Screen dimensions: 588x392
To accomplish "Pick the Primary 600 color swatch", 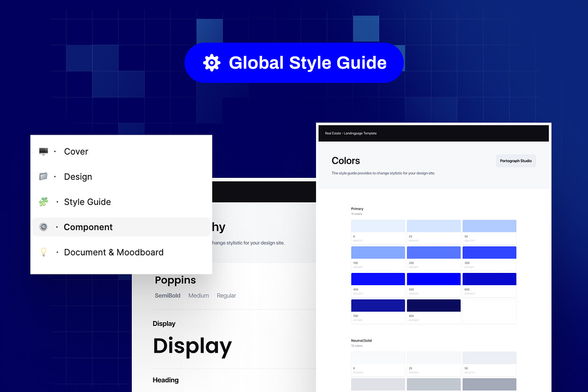I will tap(490, 279).
